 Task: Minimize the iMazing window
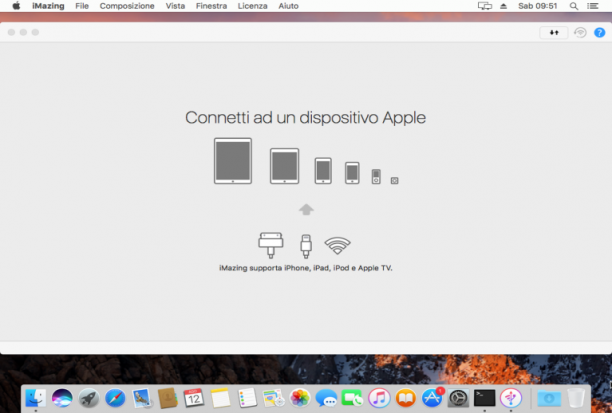pos(23,32)
